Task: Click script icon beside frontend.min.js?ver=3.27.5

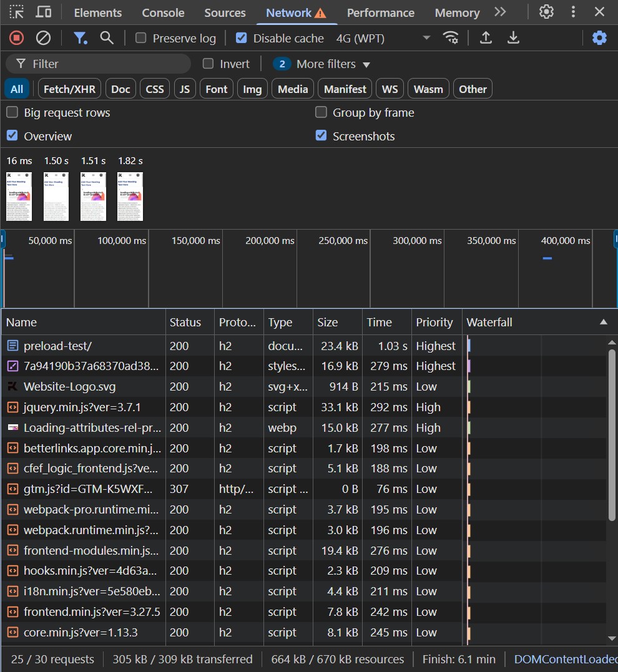Action: [x=13, y=611]
